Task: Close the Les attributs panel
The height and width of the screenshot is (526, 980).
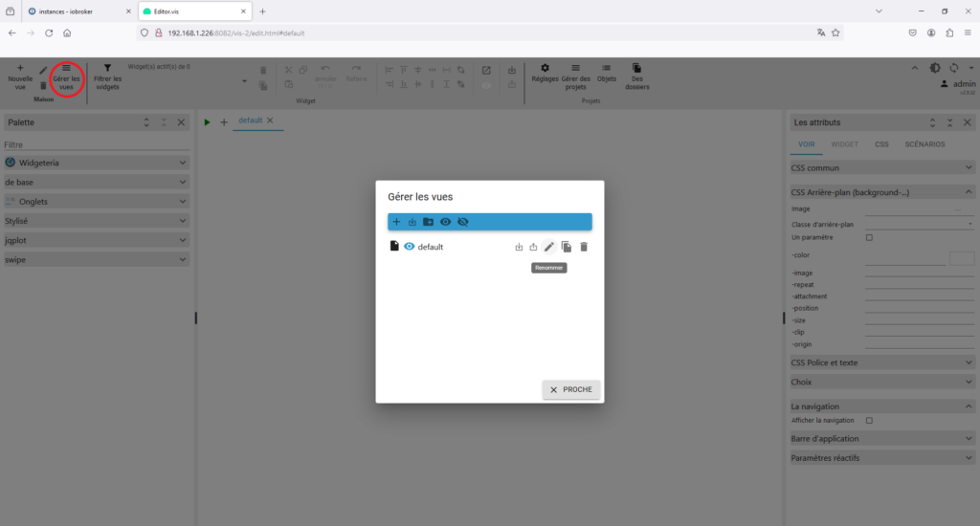Action: [967, 122]
